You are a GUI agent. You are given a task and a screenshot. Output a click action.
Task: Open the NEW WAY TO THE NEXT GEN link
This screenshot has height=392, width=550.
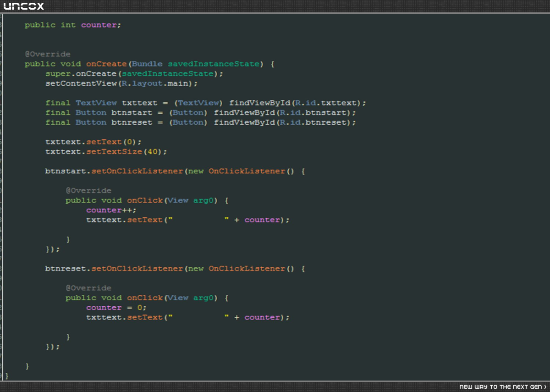pos(503,387)
